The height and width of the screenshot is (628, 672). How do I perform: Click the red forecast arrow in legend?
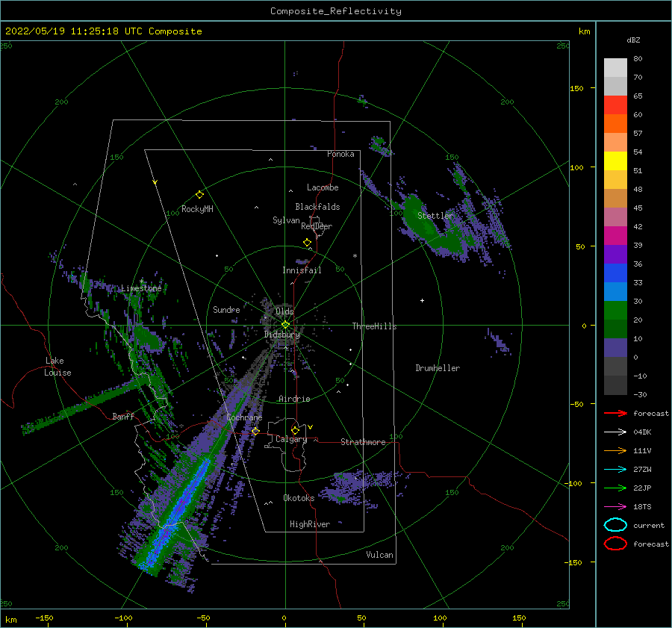(615, 413)
